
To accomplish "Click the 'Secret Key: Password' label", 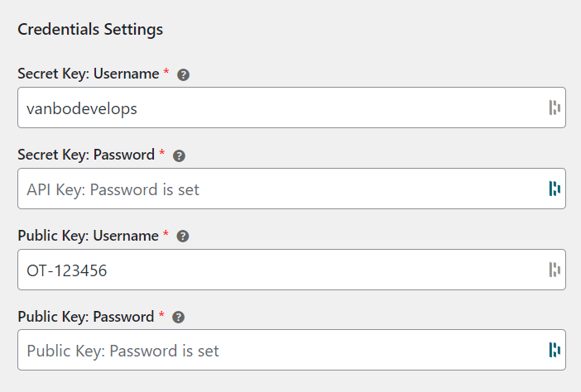I will click(x=85, y=155).
